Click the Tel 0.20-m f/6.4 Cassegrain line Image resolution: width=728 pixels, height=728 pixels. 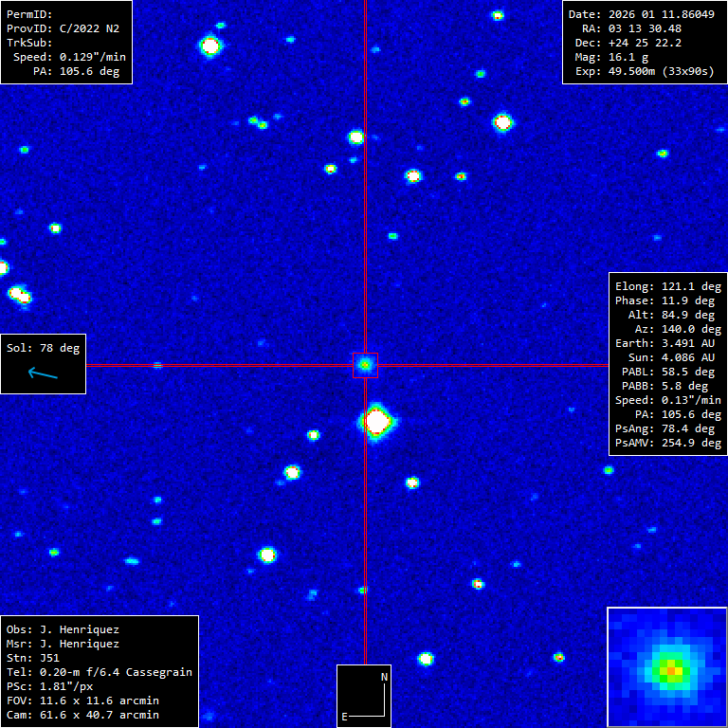[100, 672]
